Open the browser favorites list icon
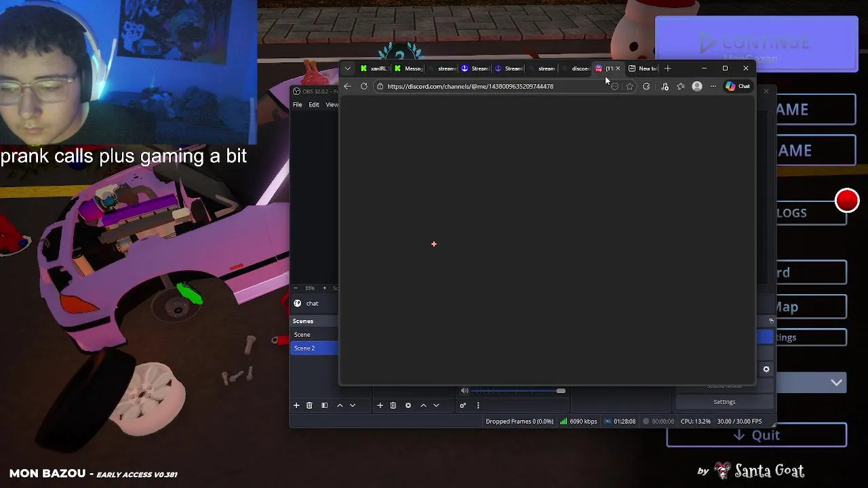 click(681, 86)
